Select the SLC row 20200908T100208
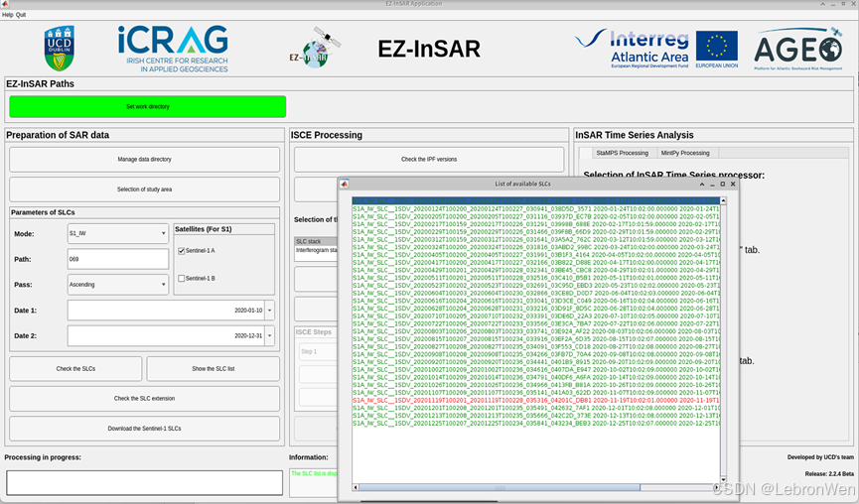Image resolution: width=859 pixels, height=504 pixels. pos(536,354)
